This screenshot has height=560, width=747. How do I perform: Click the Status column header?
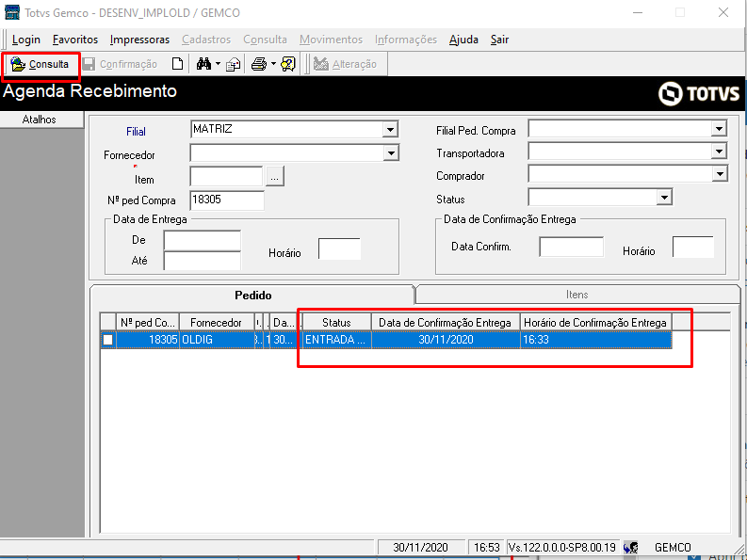click(337, 323)
